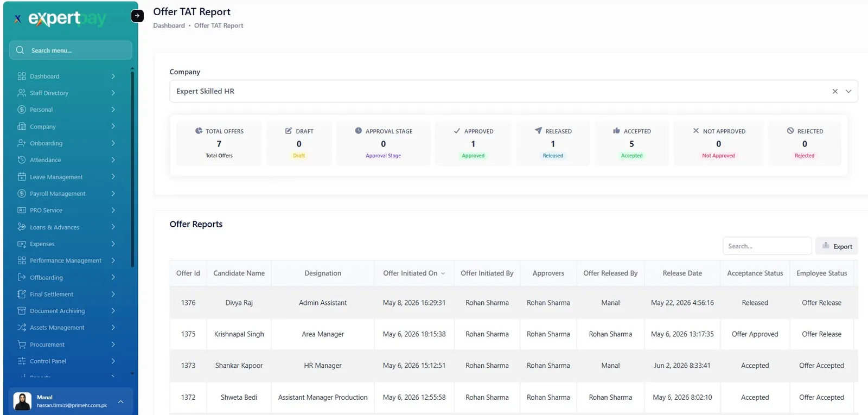Image resolution: width=868 pixels, height=415 pixels.
Task: Export the offer reports
Action: pos(837,246)
